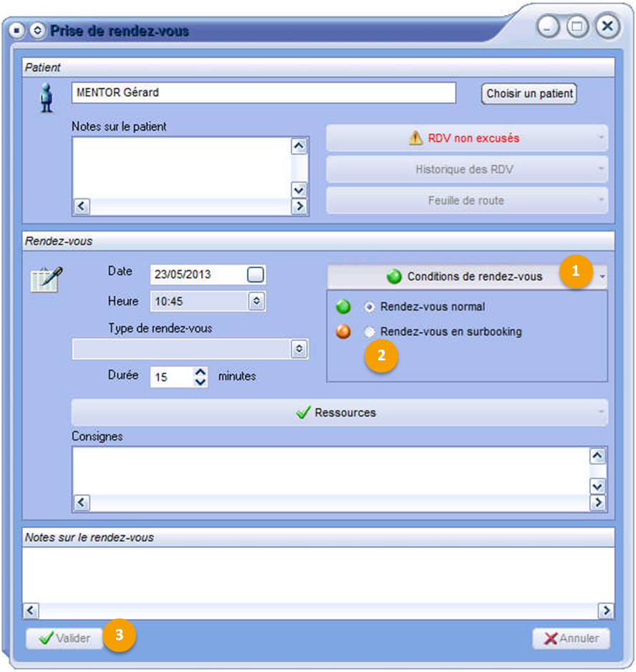Open the Type de rendez-vous dropdown
Image resolution: width=636 pixels, height=672 pixels.
[x=299, y=349]
